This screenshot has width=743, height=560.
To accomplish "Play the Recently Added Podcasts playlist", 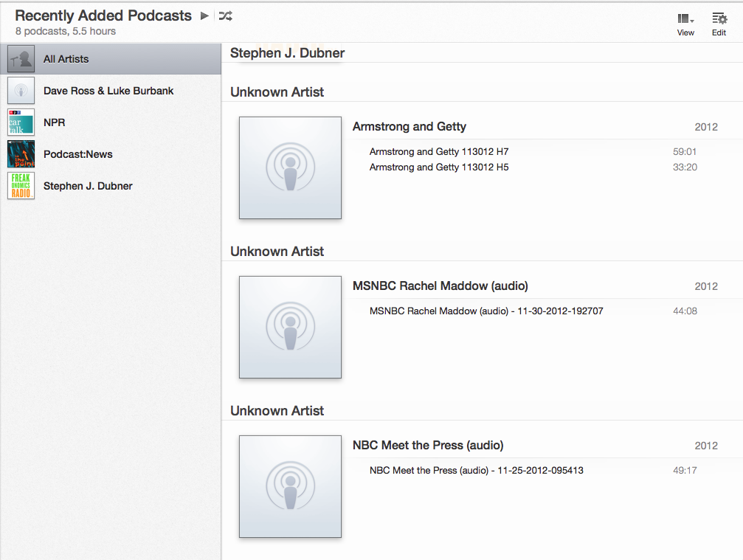I will click(x=204, y=16).
